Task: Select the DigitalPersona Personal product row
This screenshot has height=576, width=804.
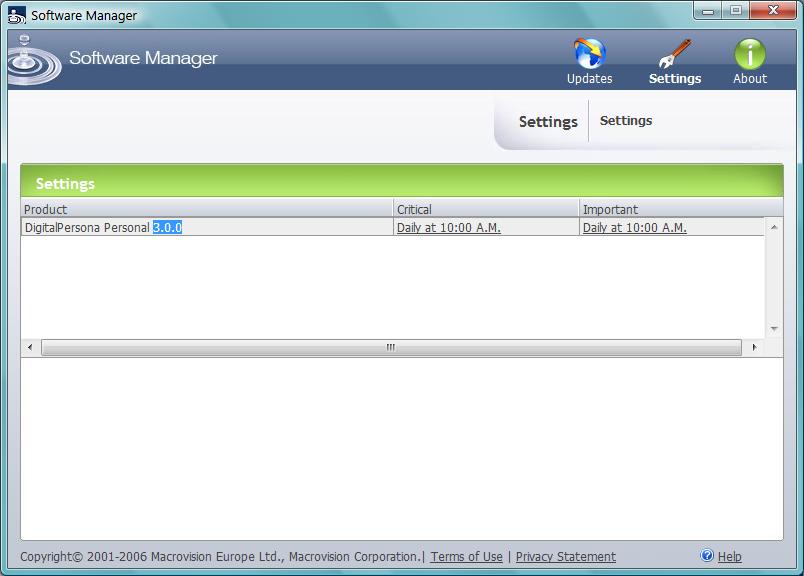Action: pos(393,227)
